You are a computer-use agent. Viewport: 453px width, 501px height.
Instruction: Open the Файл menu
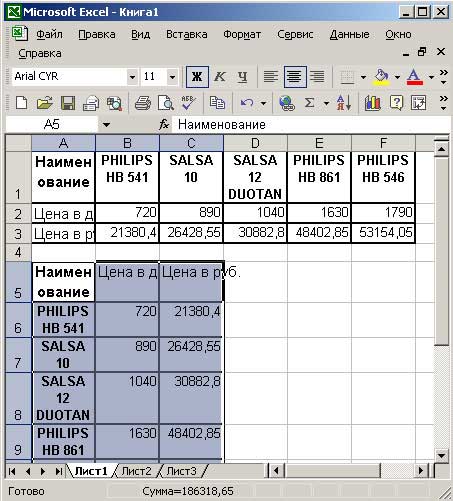tap(49, 34)
